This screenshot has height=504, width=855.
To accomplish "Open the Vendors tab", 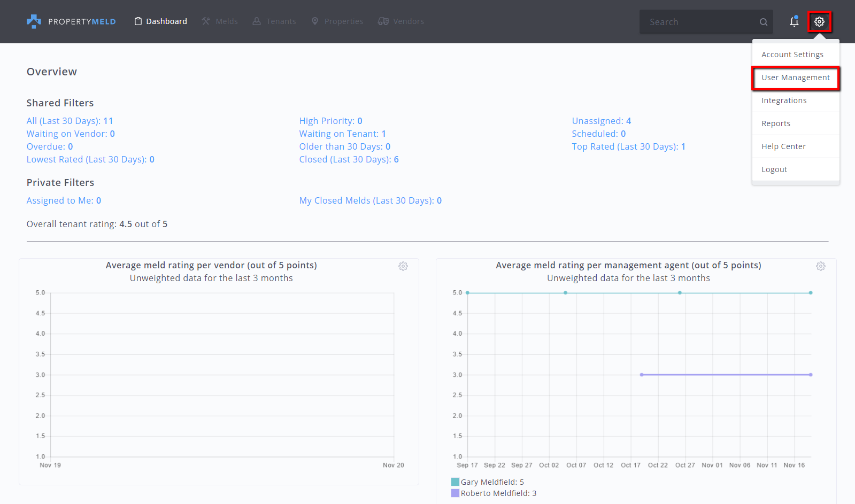I will [400, 21].
